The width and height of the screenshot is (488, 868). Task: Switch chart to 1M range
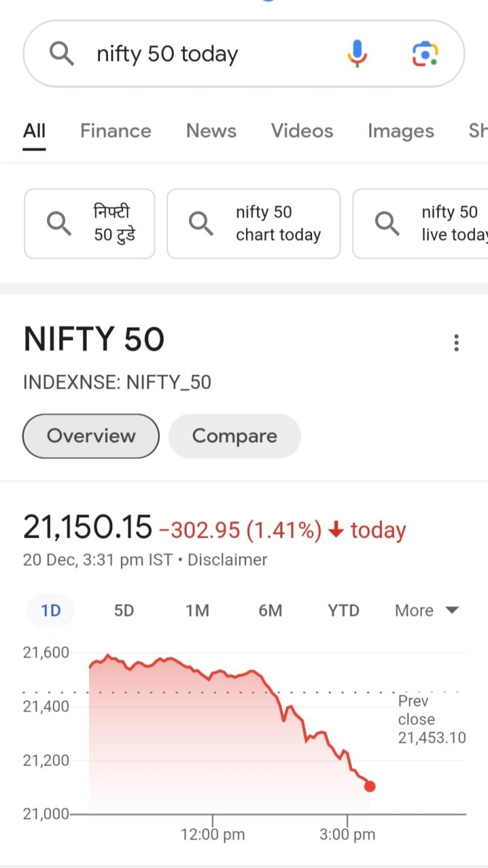tap(197, 610)
